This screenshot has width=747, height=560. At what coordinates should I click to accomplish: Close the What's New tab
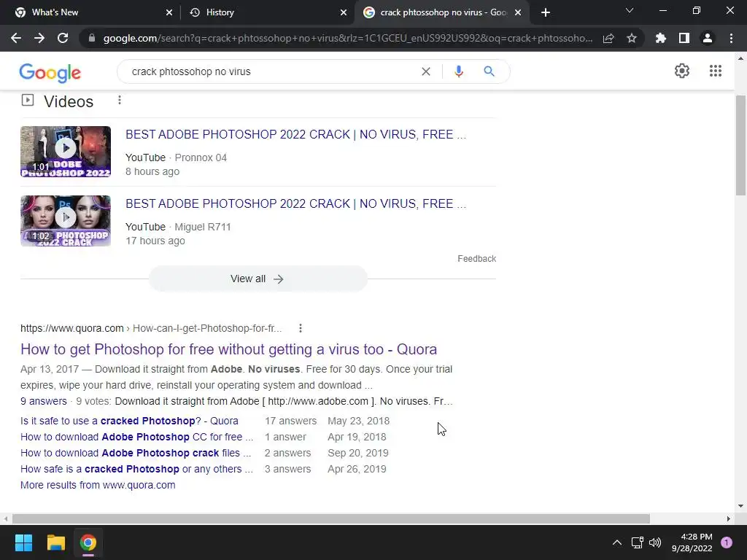(x=169, y=12)
